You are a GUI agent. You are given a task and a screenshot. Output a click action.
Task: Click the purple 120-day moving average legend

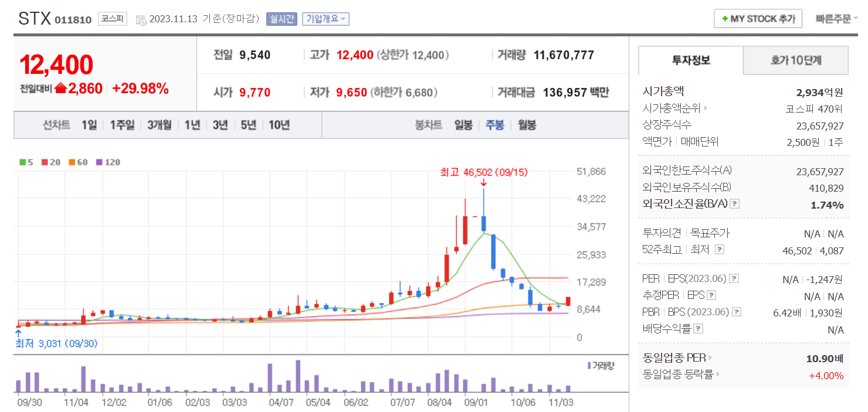(108, 162)
